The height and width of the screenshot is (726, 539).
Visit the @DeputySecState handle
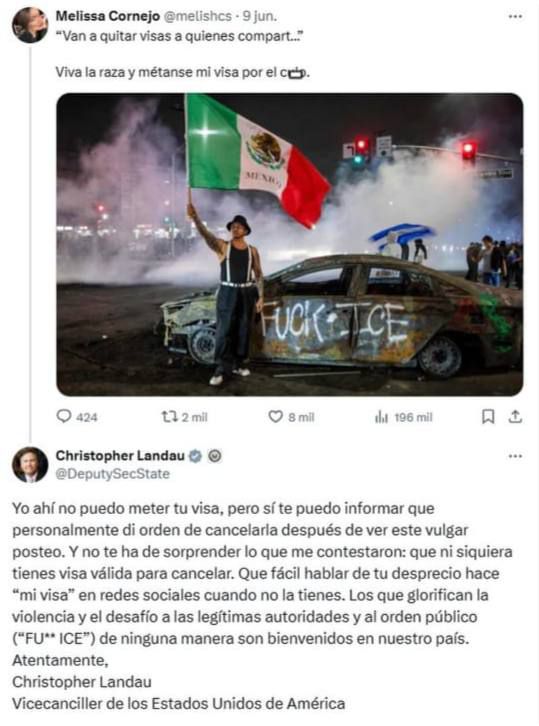pos(113,474)
